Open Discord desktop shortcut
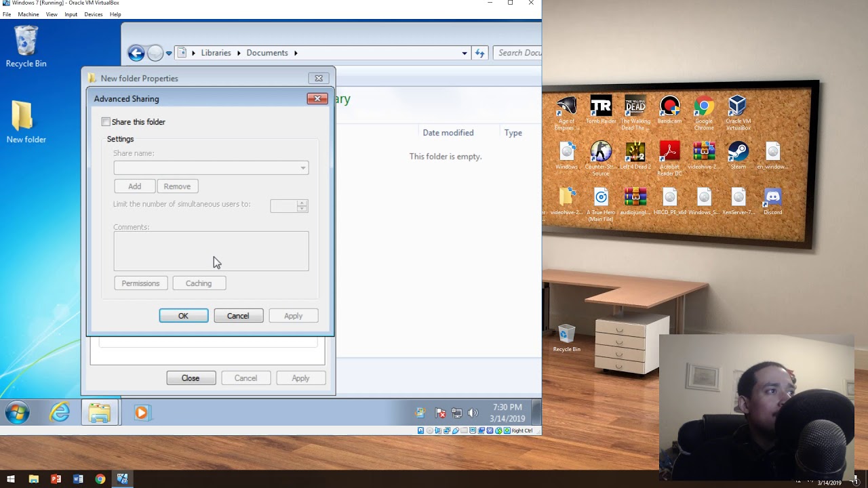This screenshot has height=488, width=868. click(x=772, y=202)
